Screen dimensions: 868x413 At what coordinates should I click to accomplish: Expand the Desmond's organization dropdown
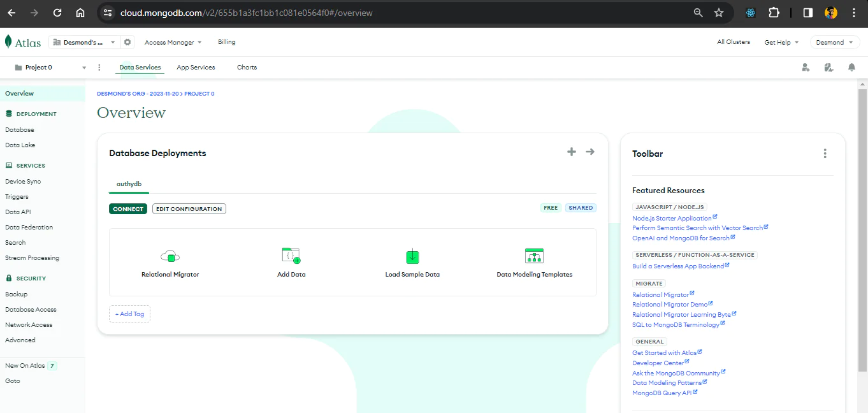[x=84, y=42]
